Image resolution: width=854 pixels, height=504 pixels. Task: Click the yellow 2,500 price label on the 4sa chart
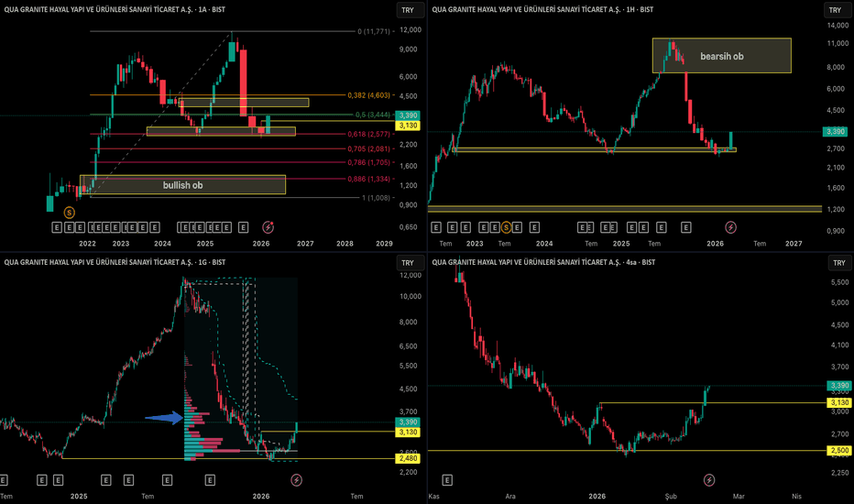coord(839,450)
